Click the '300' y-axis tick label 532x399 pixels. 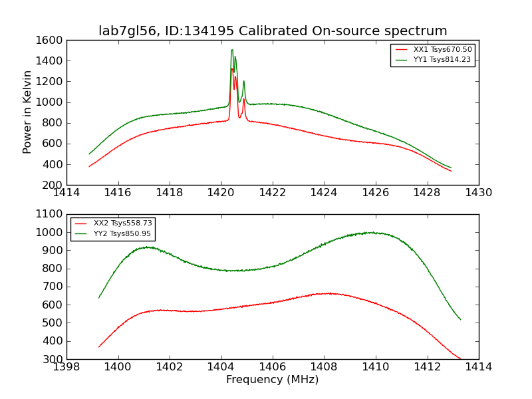pyautogui.click(x=53, y=359)
